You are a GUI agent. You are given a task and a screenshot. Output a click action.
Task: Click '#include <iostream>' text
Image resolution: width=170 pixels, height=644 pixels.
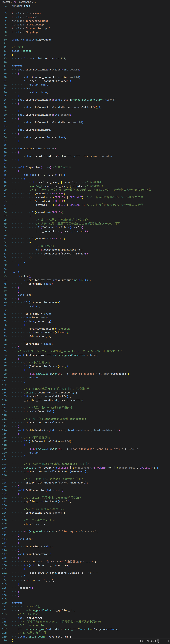coord(26,13)
